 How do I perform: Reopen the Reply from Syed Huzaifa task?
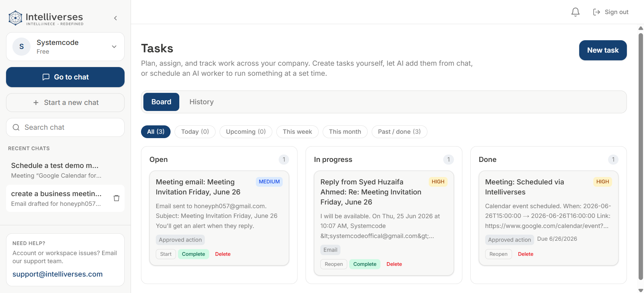click(334, 264)
